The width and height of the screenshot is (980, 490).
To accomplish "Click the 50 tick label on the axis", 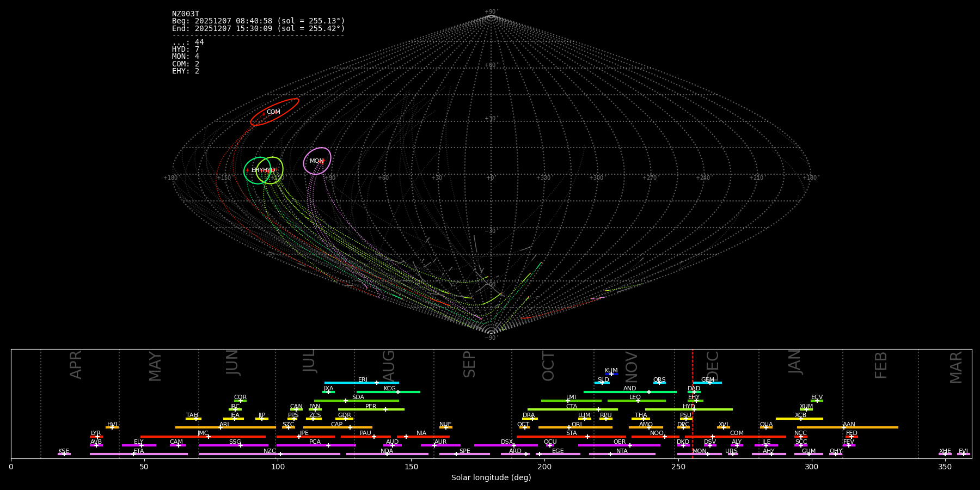I will click(x=144, y=467).
